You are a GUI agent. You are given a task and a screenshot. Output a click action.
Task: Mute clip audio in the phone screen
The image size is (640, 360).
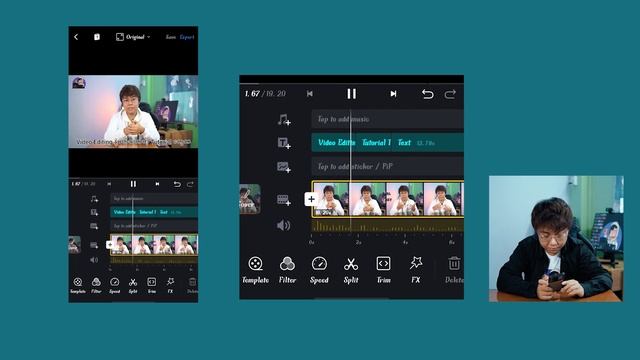[94, 260]
